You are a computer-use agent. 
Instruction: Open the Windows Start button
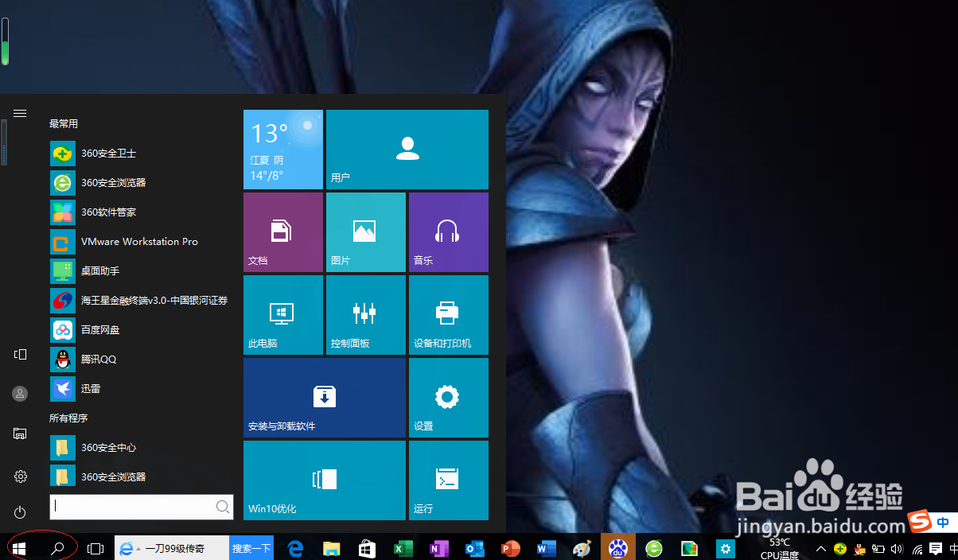[x=19, y=548]
